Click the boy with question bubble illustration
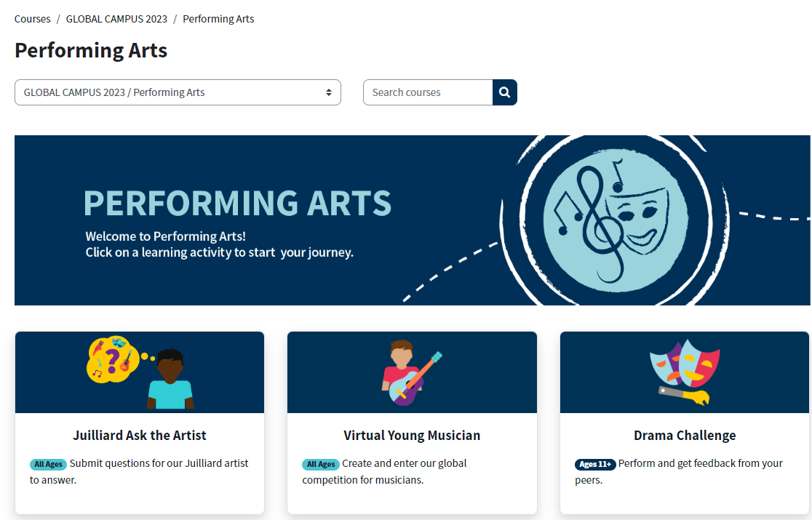The height and width of the screenshot is (520, 812). coord(140,372)
